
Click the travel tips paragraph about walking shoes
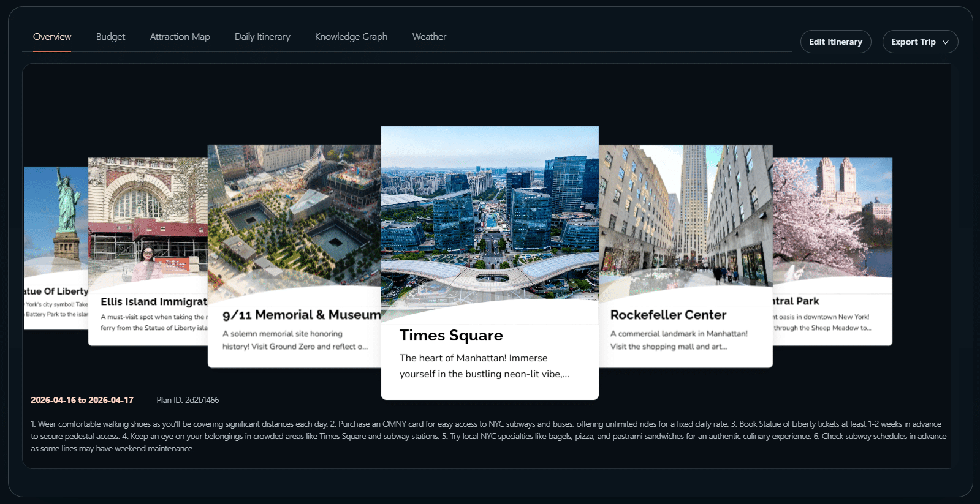pyautogui.click(x=488, y=436)
